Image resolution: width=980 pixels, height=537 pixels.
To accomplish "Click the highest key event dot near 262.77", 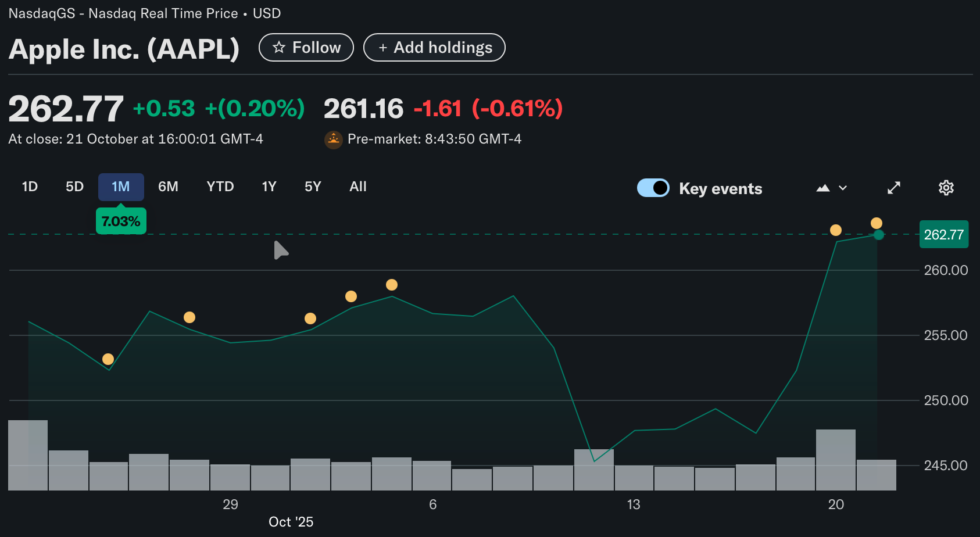I will click(x=876, y=223).
